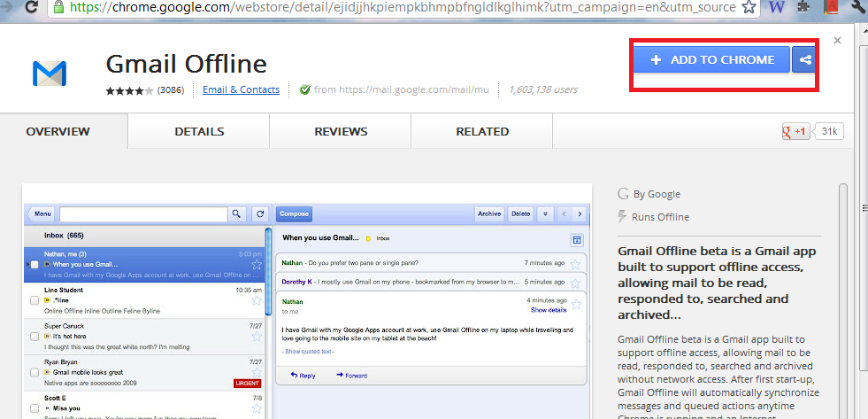Check the Line Student email checkbox
The image size is (868, 419).
click(35, 301)
